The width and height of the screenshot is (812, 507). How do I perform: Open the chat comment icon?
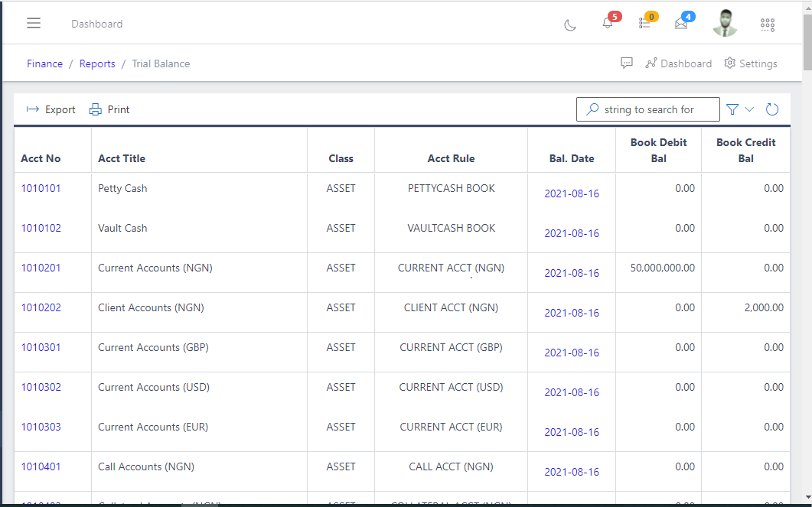click(x=627, y=63)
